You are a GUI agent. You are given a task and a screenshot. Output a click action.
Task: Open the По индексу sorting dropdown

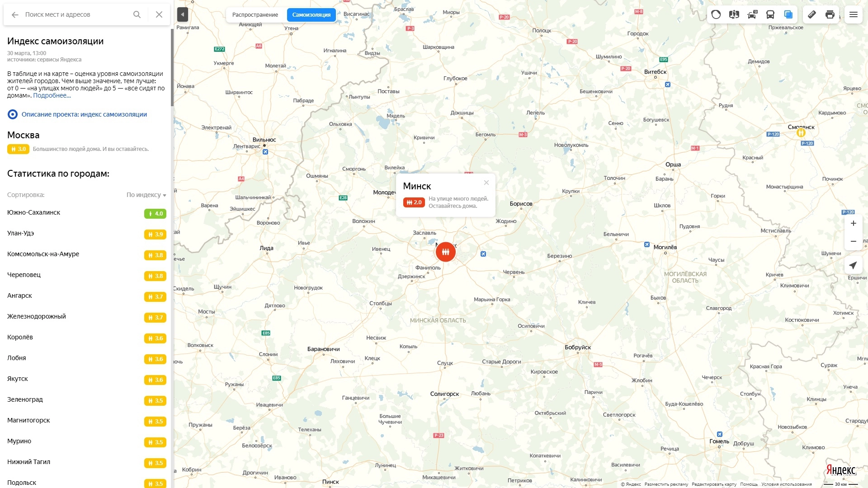coord(146,195)
